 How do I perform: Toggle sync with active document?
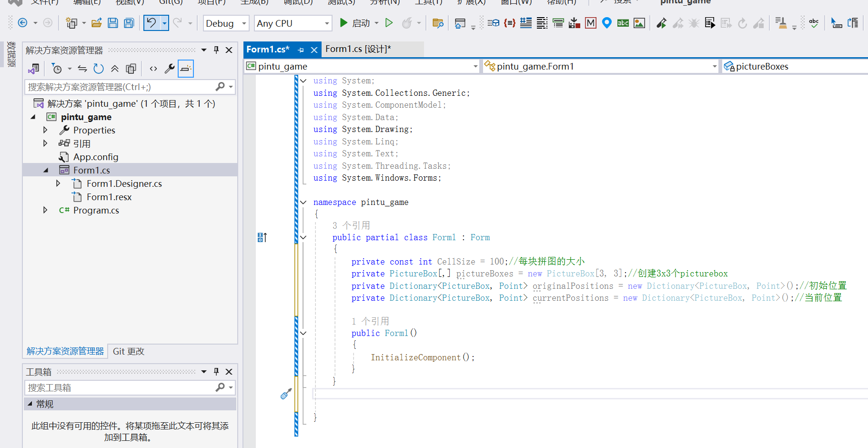[x=82, y=69]
